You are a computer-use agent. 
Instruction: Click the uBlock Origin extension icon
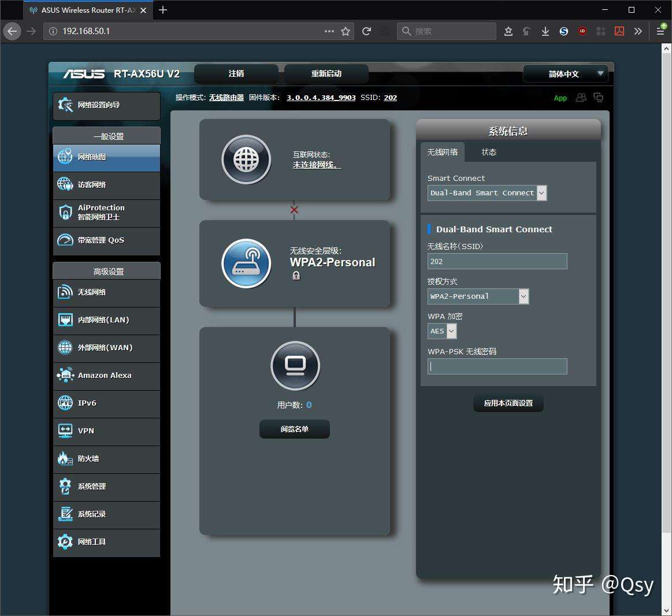click(582, 31)
